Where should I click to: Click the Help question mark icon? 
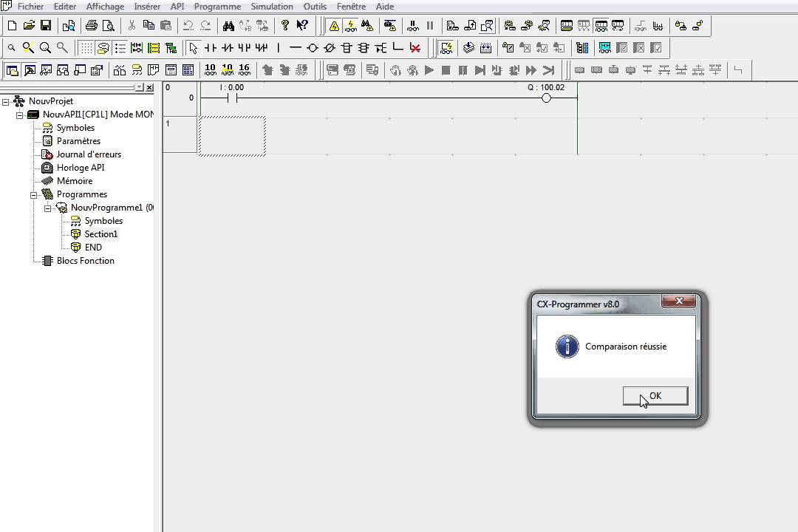tap(285, 25)
